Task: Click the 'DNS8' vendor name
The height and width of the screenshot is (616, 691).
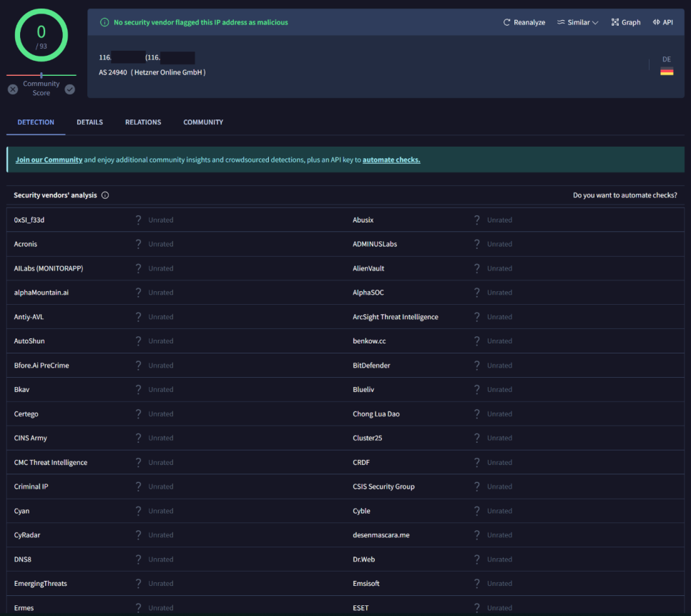Action: point(22,559)
